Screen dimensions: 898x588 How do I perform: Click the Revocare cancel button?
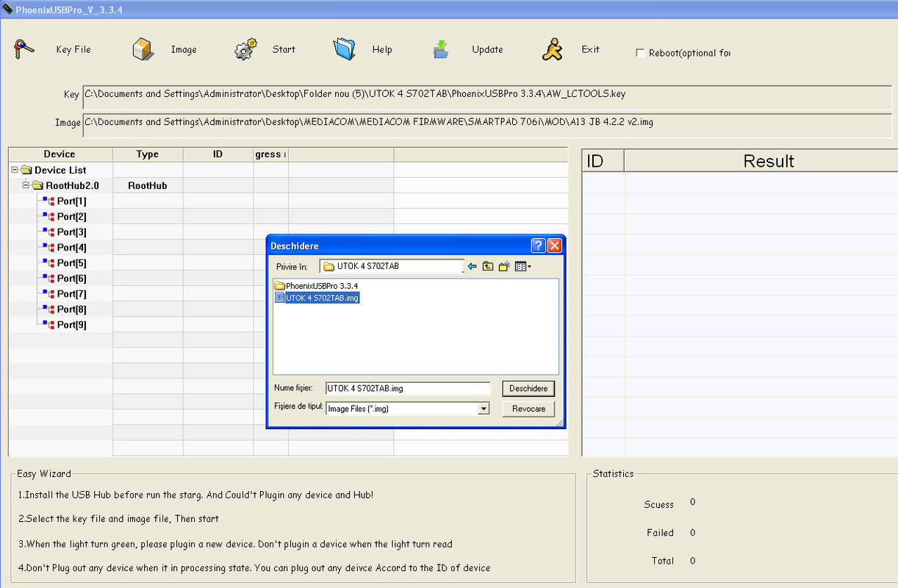click(x=528, y=409)
